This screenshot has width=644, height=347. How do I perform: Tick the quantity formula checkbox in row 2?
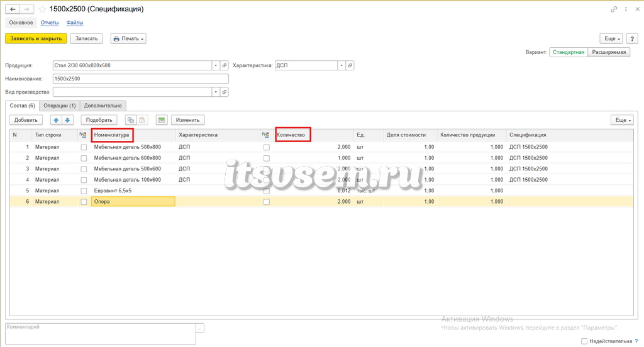tap(267, 158)
